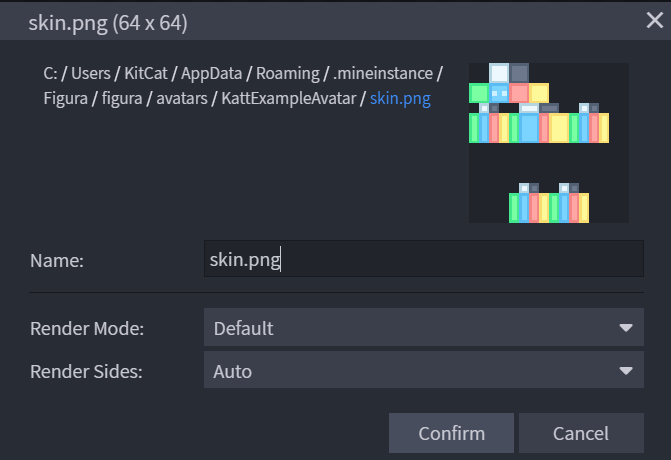Click the Name label
Screen dimensions: 671x460
(x=57, y=260)
